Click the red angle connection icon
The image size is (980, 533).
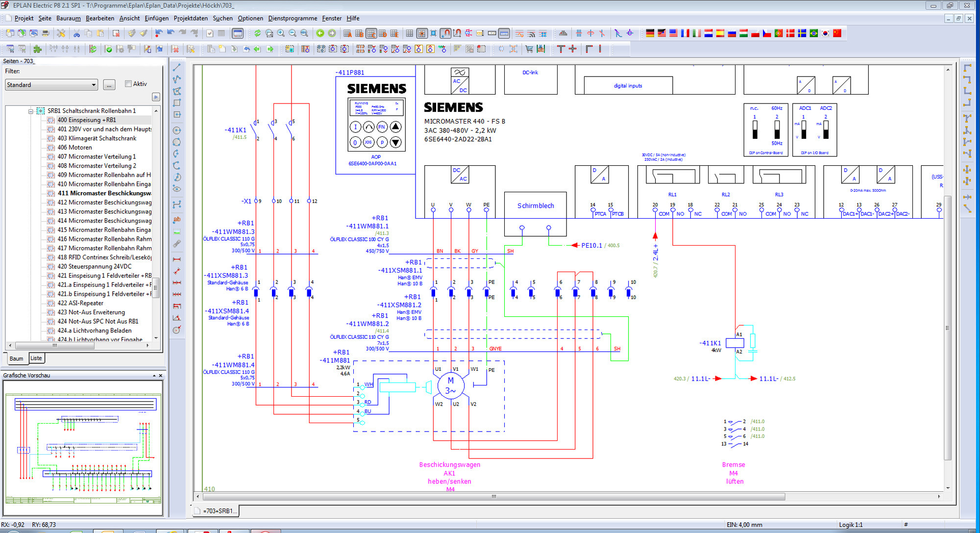pyautogui.click(x=588, y=49)
